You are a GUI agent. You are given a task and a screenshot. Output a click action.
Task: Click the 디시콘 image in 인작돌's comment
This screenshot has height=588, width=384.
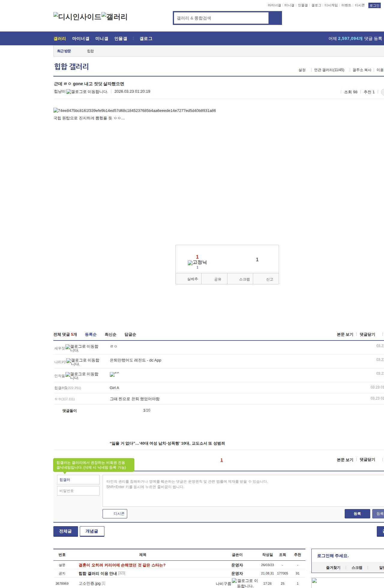pos(114,374)
